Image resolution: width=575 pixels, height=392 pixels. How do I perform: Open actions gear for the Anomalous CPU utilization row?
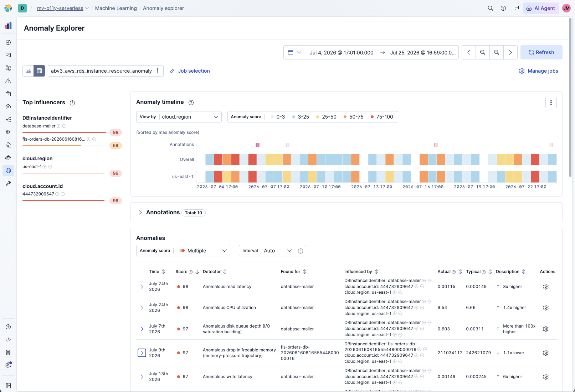tap(546, 308)
